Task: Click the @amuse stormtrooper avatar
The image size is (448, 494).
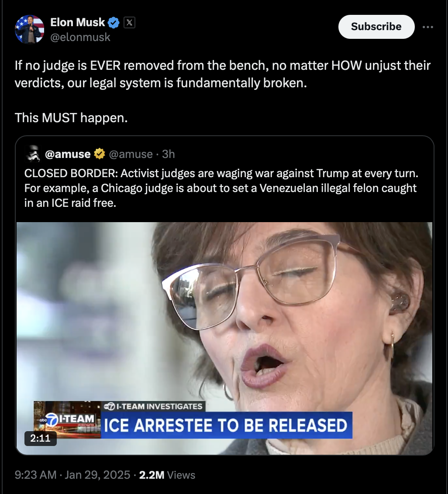Action: (x=33, y=154)
